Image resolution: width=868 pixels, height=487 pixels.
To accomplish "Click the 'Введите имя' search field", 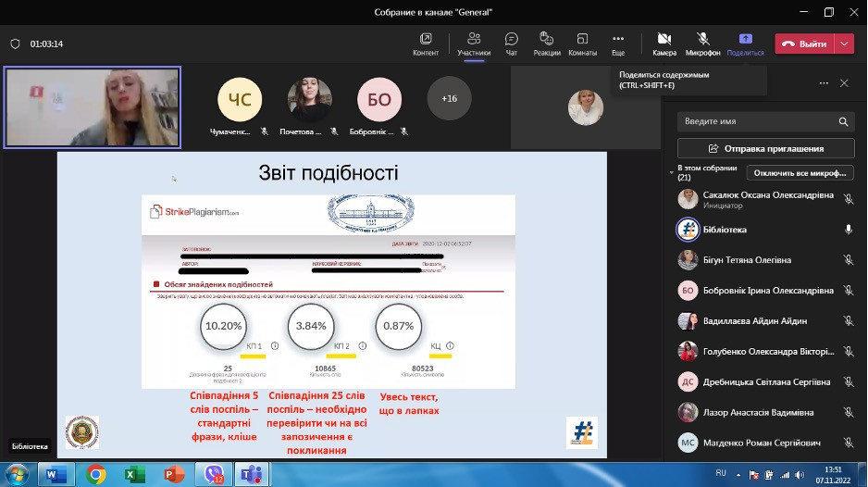I will (757, 121).
